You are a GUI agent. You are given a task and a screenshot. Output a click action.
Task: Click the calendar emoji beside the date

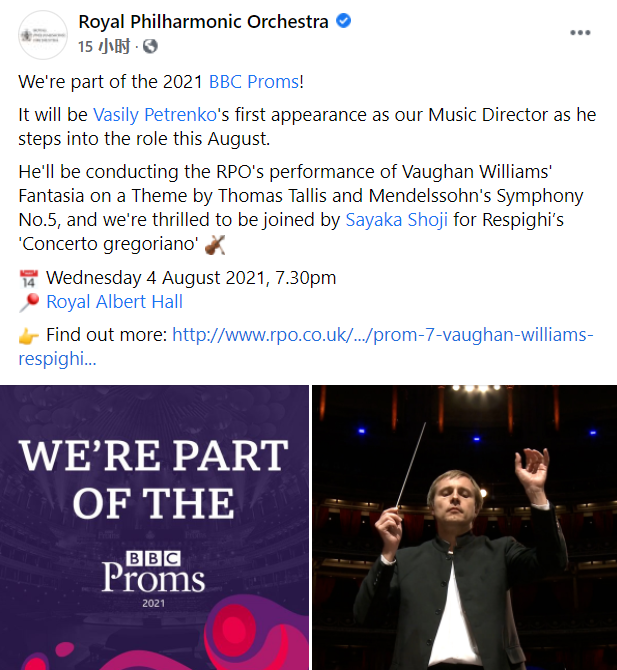click(29, 279)
